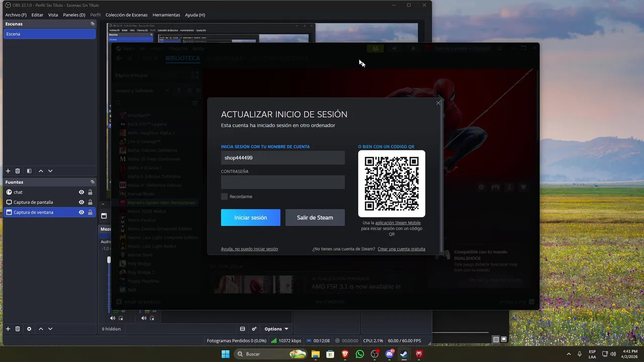Click the Steam login QR code

point(391,184)
